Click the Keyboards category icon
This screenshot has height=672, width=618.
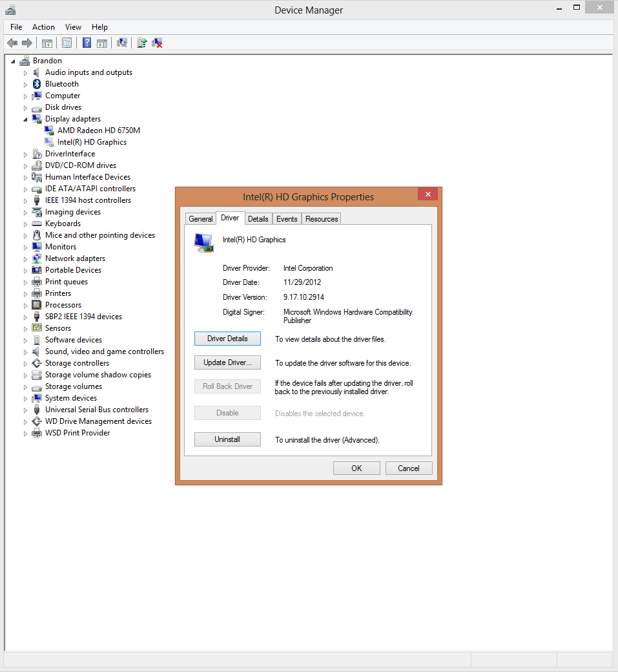tap(37, 224)
